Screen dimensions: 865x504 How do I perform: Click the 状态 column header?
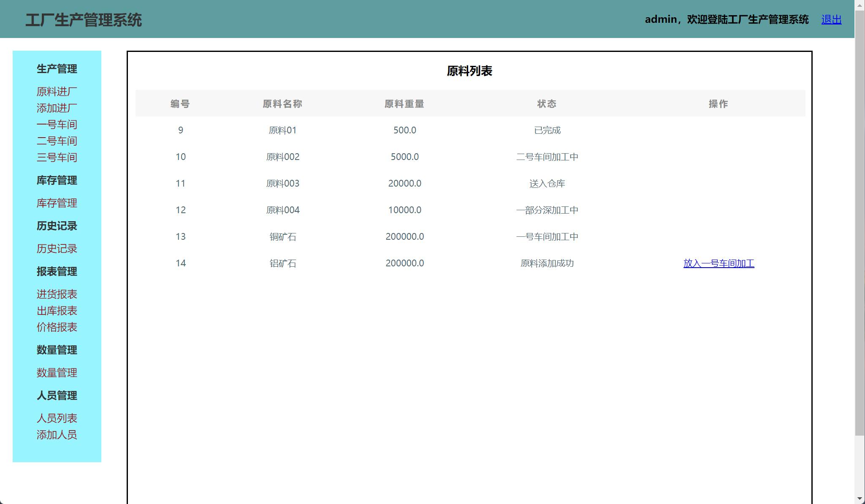pyautogui.click(x=547, y=103)
